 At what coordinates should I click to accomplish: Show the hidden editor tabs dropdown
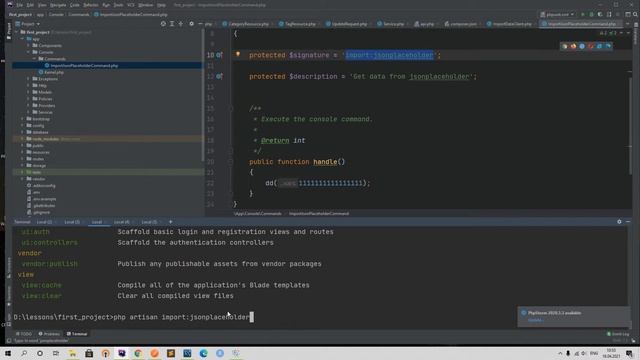coord(627,24)
